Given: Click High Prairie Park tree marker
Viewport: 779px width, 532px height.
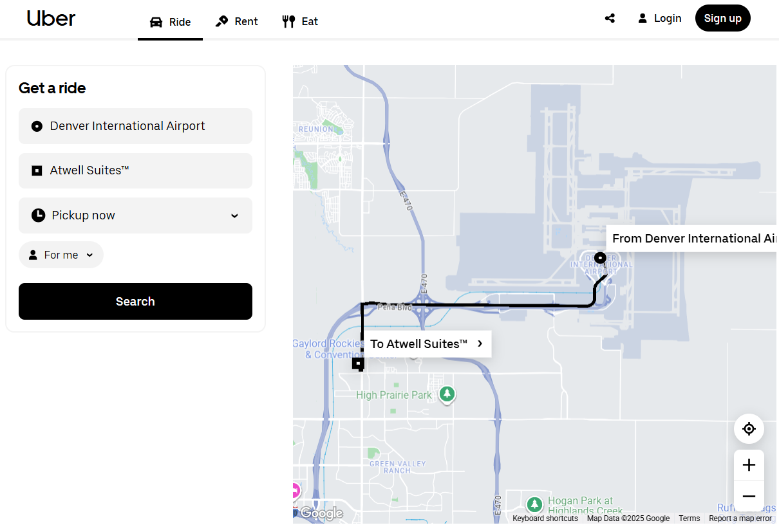Looking at the screenshot, I should [x=447, y=394].
